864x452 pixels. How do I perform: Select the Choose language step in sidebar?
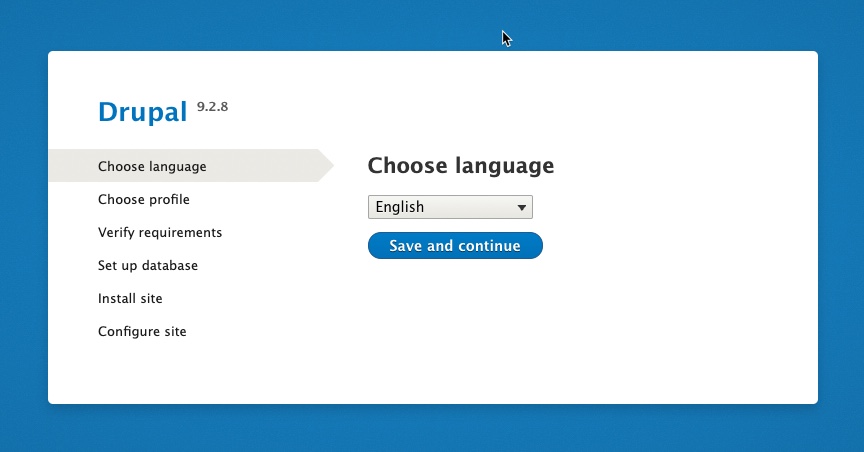click(152, 166)
